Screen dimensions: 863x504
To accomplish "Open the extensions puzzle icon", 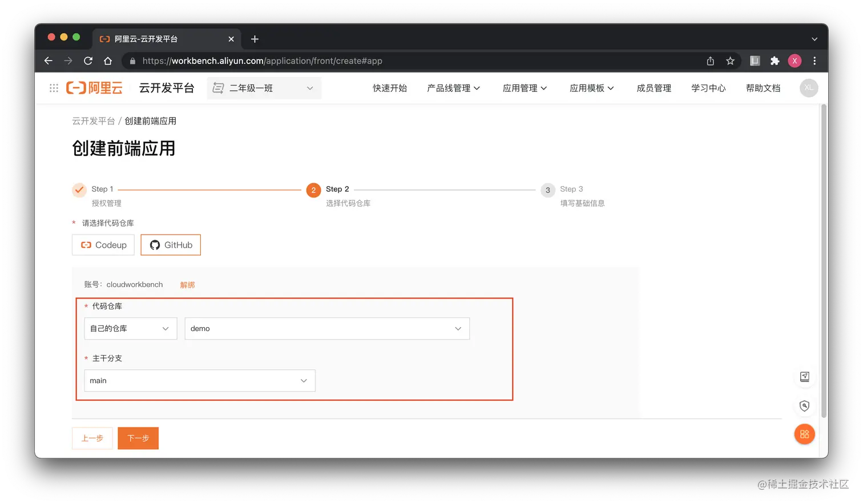I will coord(775,61).
